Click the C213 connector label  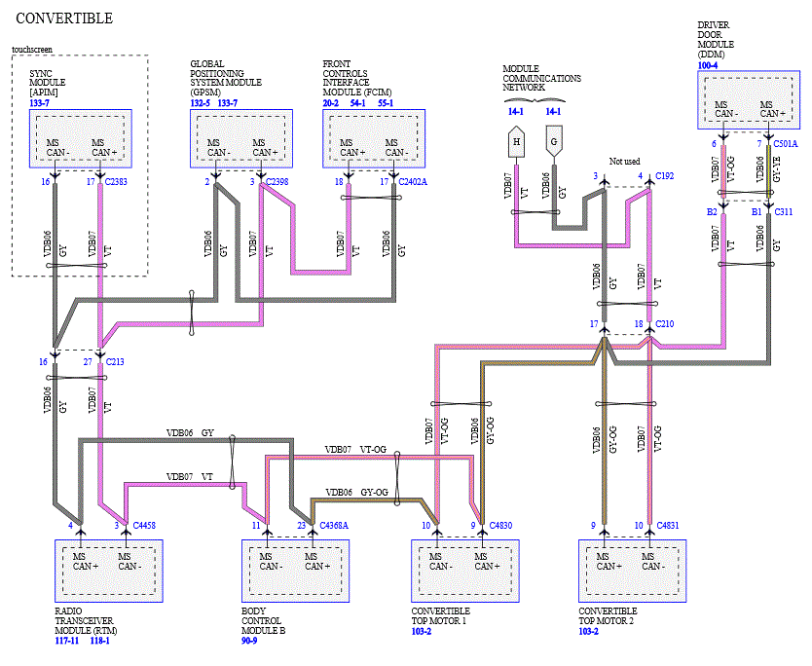point(115,362)
